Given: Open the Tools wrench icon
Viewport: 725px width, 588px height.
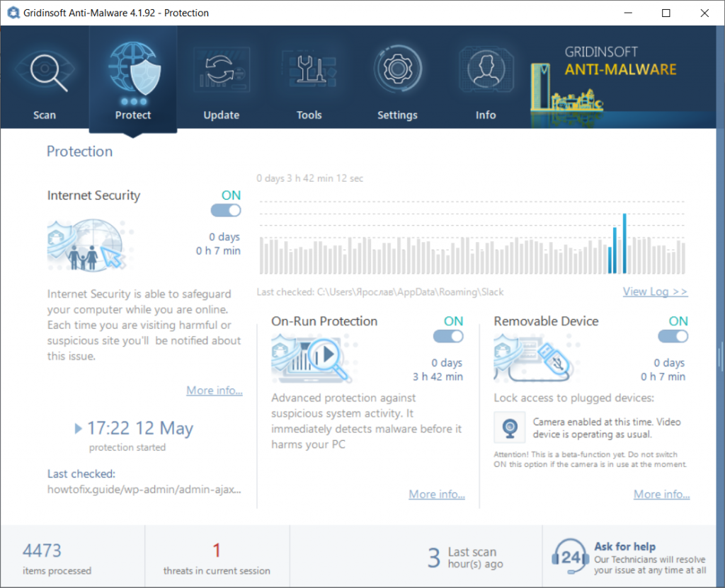Looking at the screenshot, I should (309, 71).
